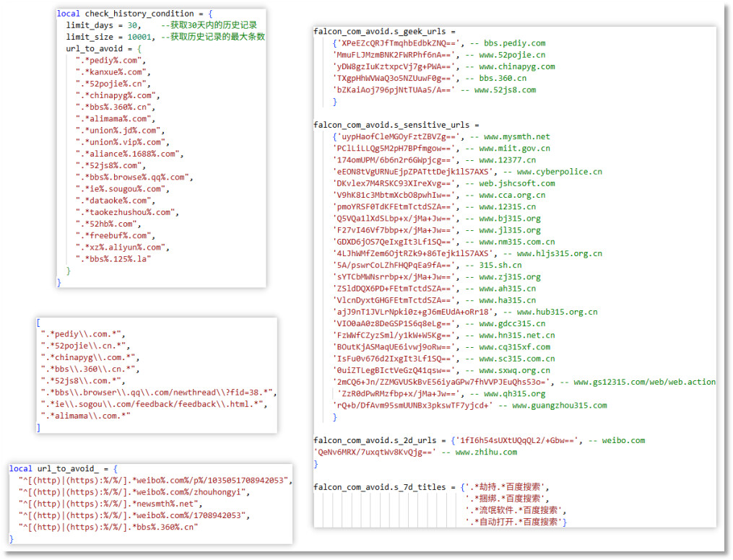Click the ".*bbs%.125%.la" pattern string
733x560 pixels.
coord(113,258)
